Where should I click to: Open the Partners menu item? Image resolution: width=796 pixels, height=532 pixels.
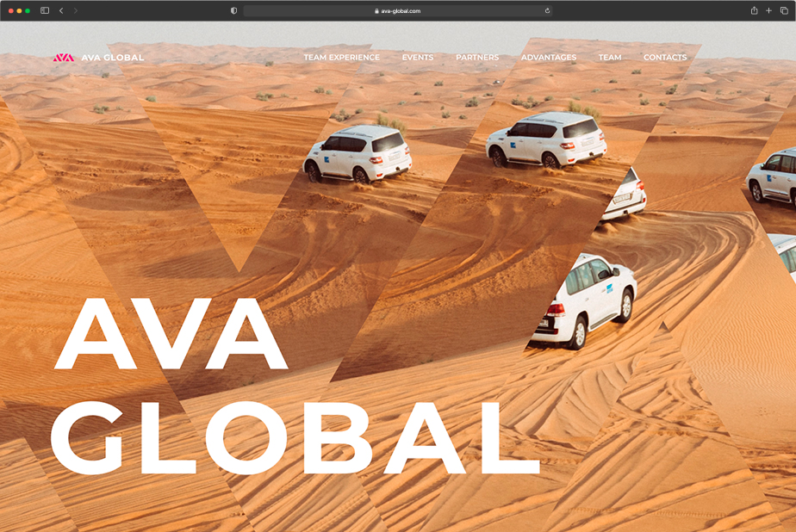click(477, 58)
